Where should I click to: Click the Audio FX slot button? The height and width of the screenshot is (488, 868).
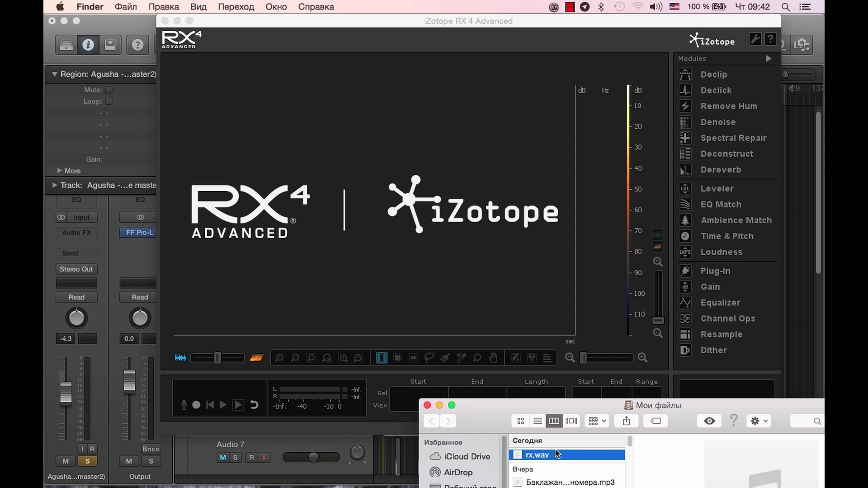(x=76, y=232)
